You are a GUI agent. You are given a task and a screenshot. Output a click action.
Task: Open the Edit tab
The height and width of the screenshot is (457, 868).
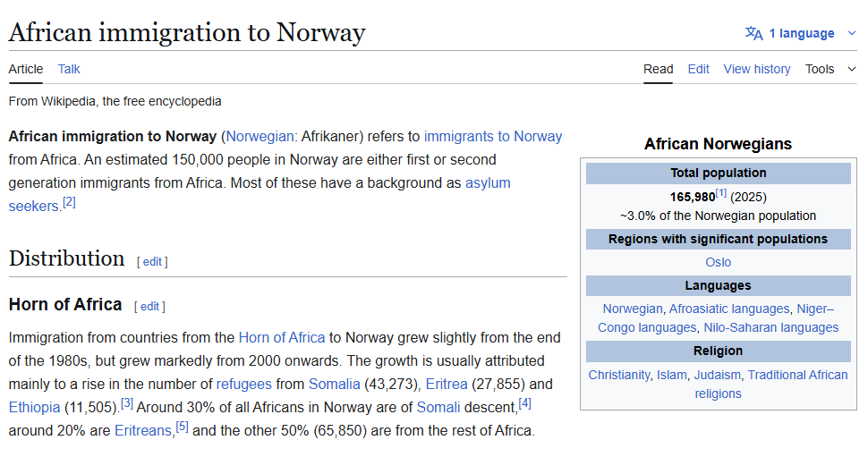(698, 69)
